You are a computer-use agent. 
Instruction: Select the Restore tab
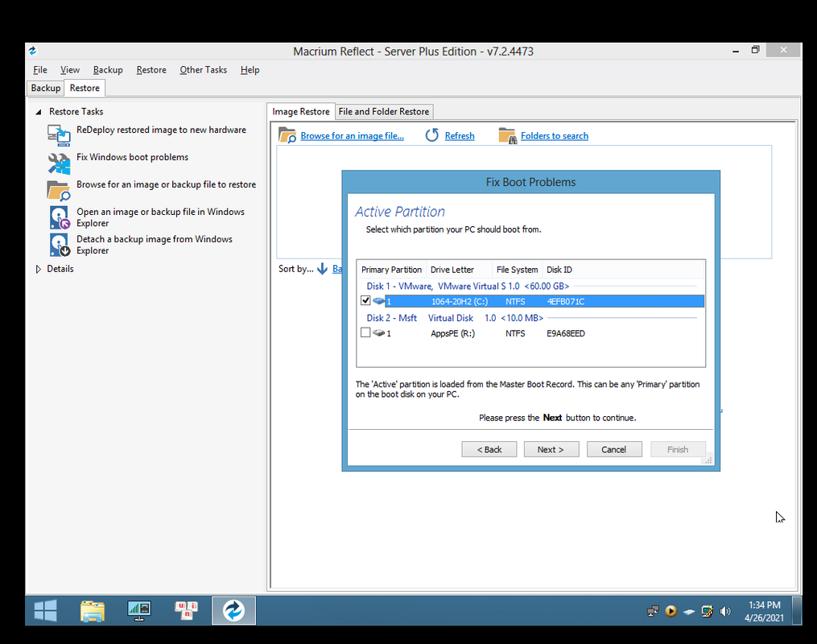(85, 88)
